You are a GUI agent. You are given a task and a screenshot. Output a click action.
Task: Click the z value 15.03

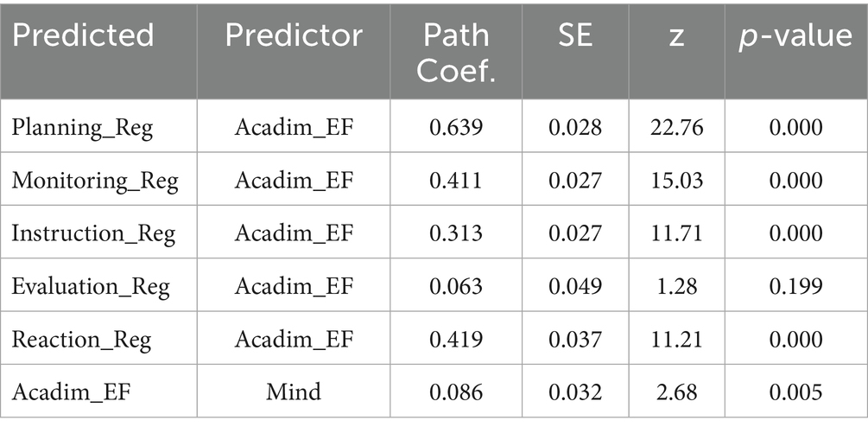[676, 181]
